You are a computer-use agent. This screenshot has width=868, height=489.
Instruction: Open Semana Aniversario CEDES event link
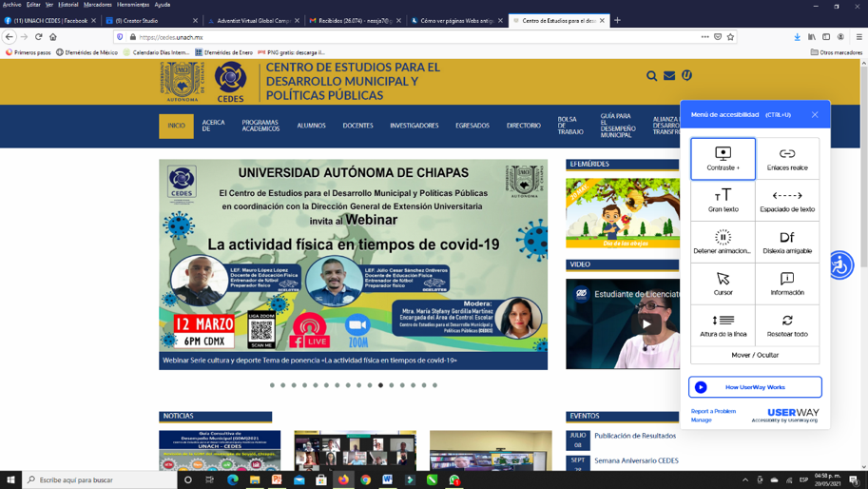coord(636,460)
